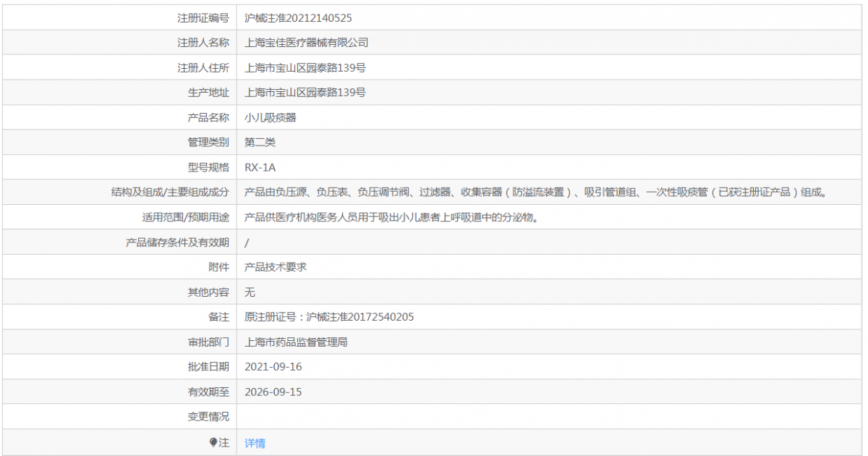Click the 变更情况 label

coord(208,417)
